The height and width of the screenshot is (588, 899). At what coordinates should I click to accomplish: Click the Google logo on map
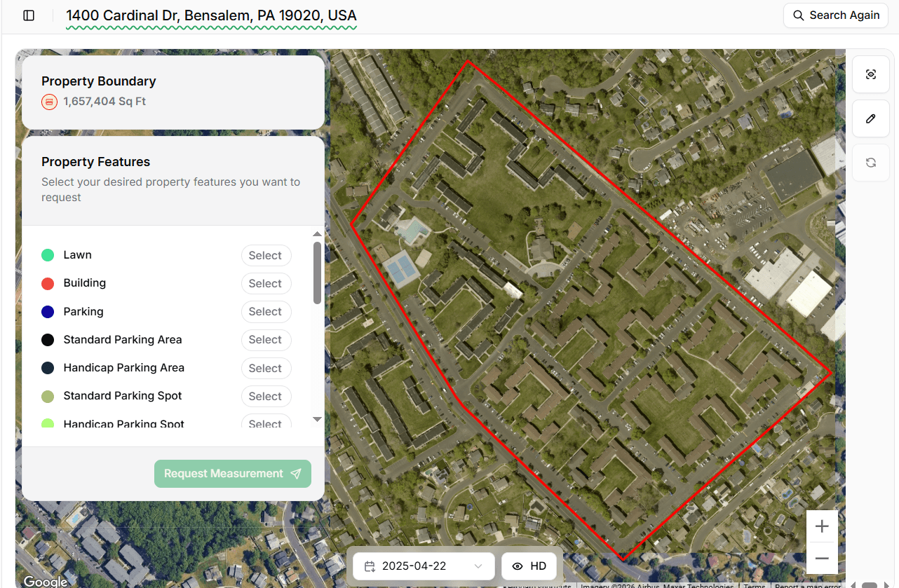pyautogui.click(x=45, y=581)
